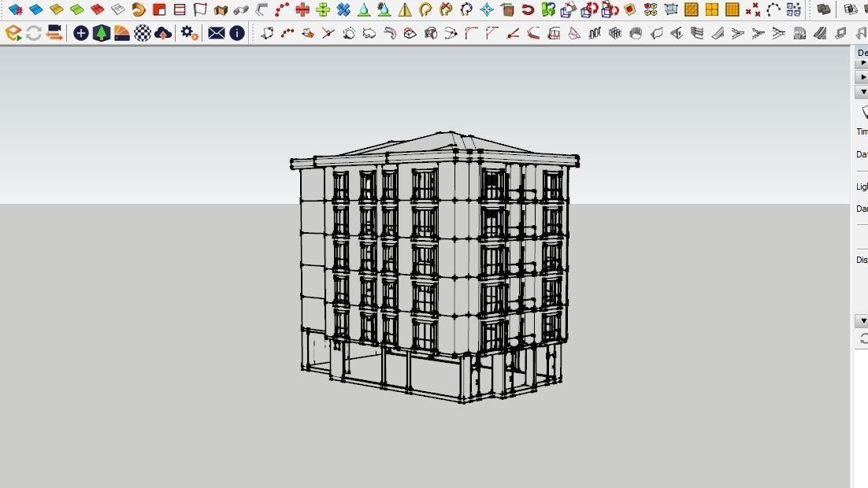
Task: Click the orange four-pane grid square icon
Action: pos(712,9)
